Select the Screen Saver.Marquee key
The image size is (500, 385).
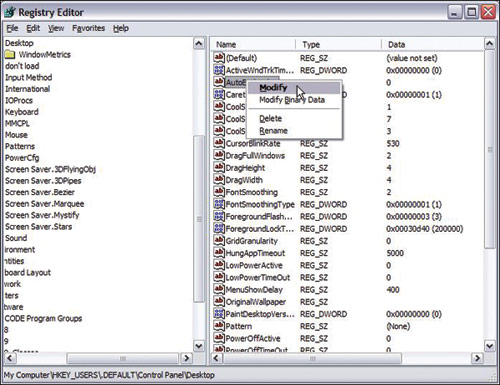click(x=44, y=204)
